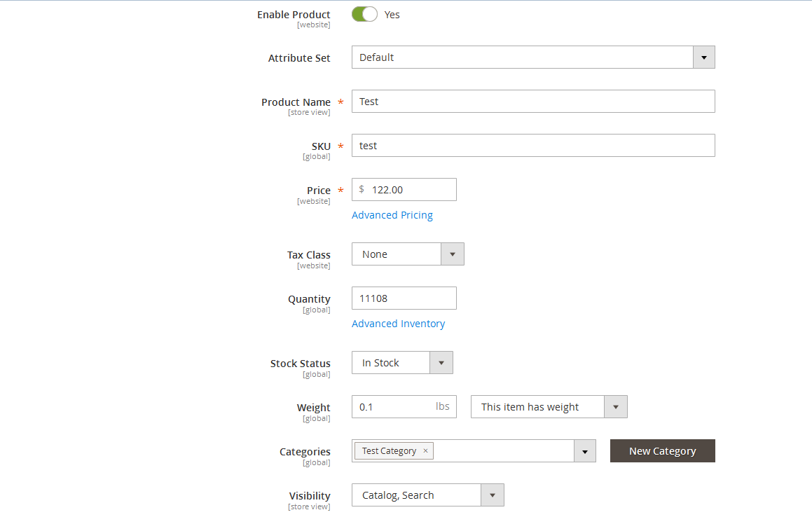The image size is (812, 517).
Task: Open the Attribute Set dropdown
Action: coord(532,57)
